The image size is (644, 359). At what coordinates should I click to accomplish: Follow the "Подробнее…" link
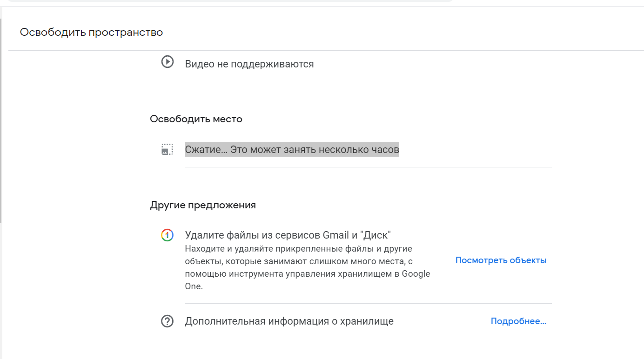point(518,321)
